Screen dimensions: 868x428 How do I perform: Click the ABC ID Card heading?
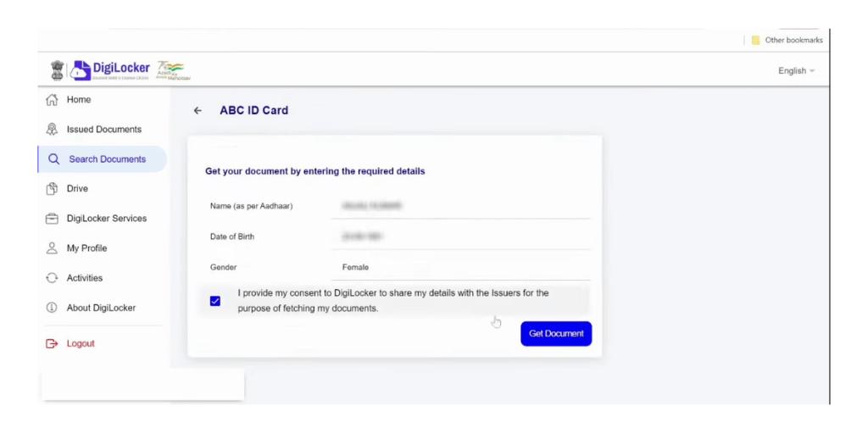[x=254, y=111]
